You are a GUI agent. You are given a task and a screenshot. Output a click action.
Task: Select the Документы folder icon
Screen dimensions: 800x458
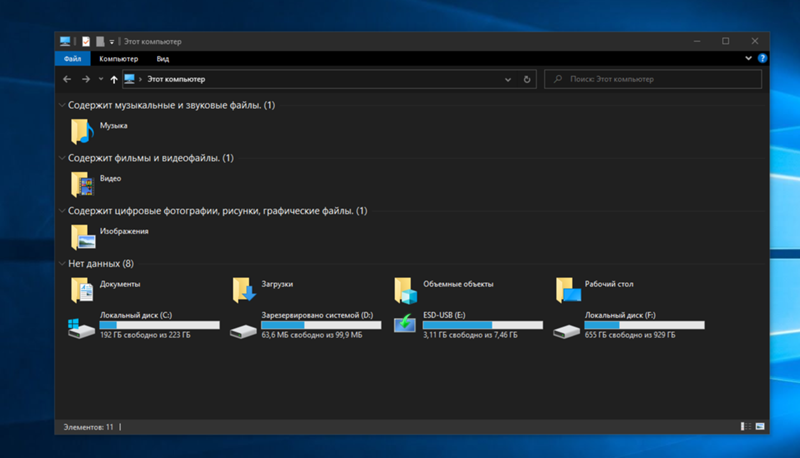coord(82,290)
